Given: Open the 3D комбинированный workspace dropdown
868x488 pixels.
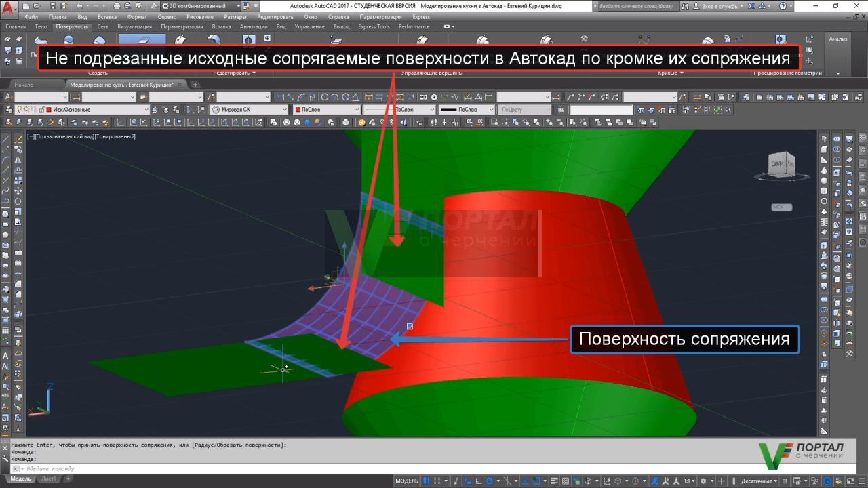Looking at the screenshot, I should click(201, 6).
